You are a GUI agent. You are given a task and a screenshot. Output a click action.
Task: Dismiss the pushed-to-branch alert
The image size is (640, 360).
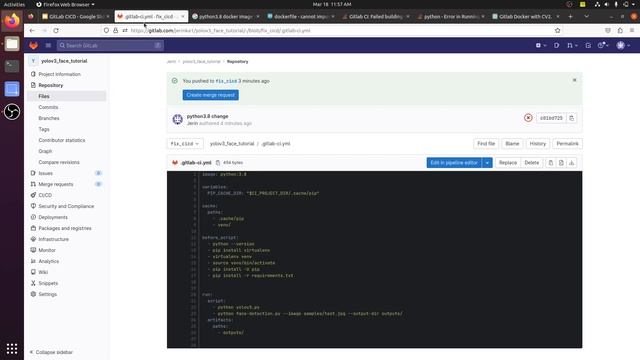click(x=574, y=80)
